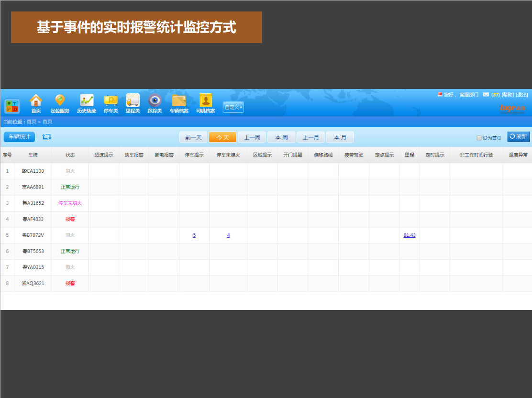Open the 首页 home icon
The width and height of the screenshot is (532, 398).
[36, 101]
